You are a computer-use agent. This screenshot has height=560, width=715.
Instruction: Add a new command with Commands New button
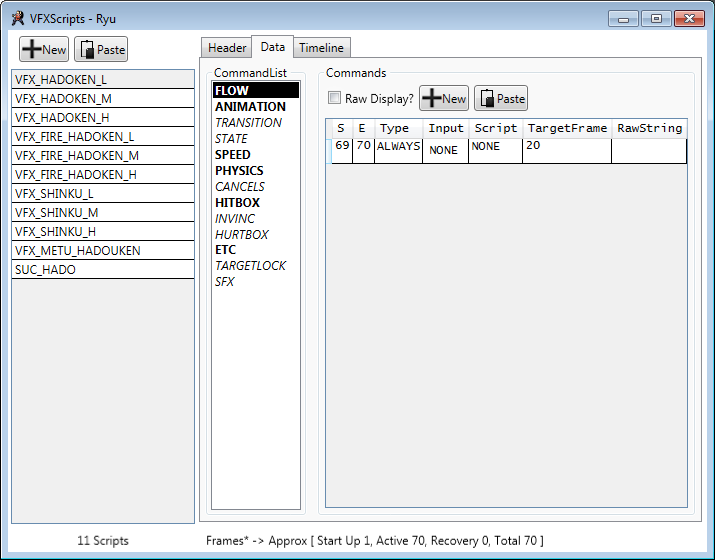[x=444, y=98]
